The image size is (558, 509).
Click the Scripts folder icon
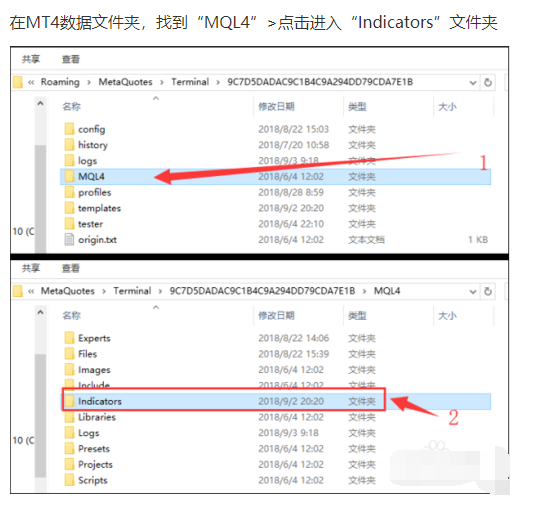69,480
